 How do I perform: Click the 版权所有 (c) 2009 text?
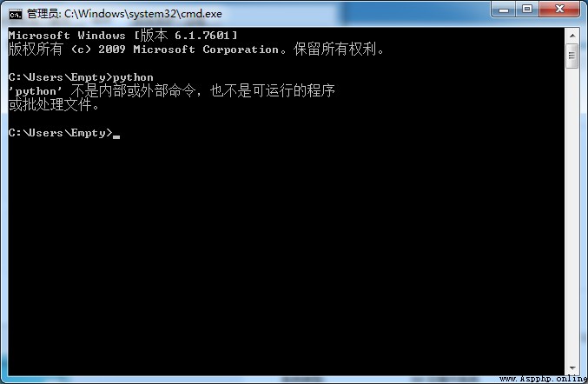coord(67,50)
